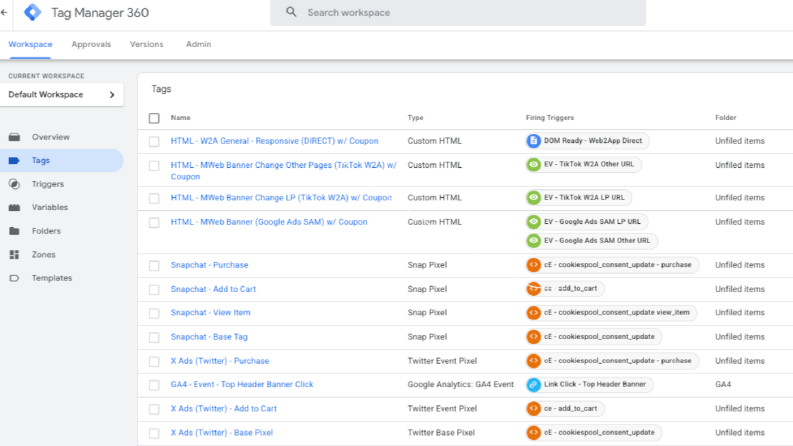Click the search magnifier icon
This screenshot has width=793, height=446.
291,12
